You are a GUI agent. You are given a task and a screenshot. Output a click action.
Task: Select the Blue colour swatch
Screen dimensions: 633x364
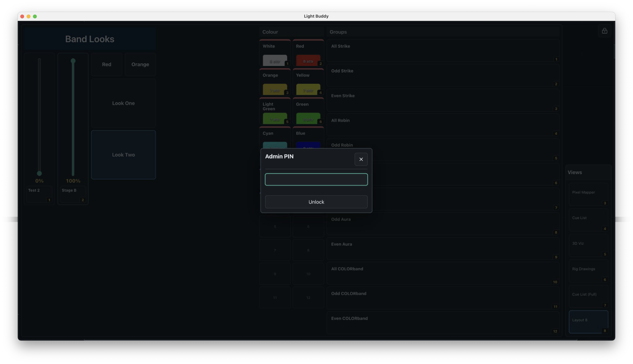pos(308,137)
